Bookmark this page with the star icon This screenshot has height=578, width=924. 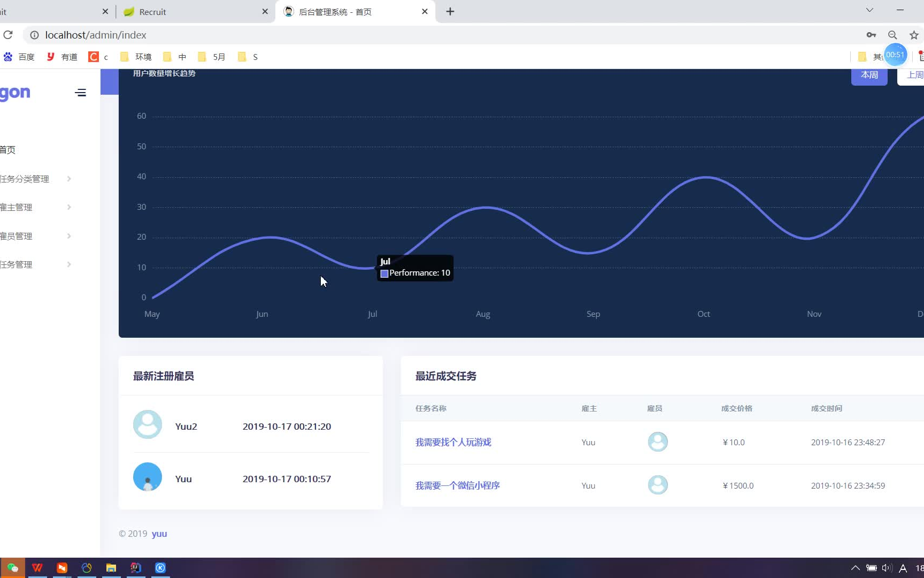click(x=914, y=35)
